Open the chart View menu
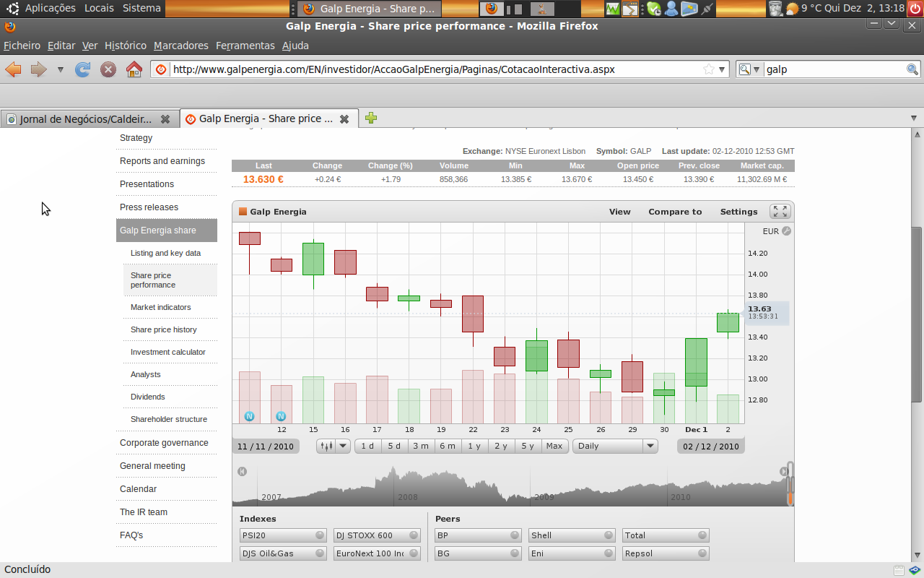This screenshot has height=578, width=924. (619, 212)
